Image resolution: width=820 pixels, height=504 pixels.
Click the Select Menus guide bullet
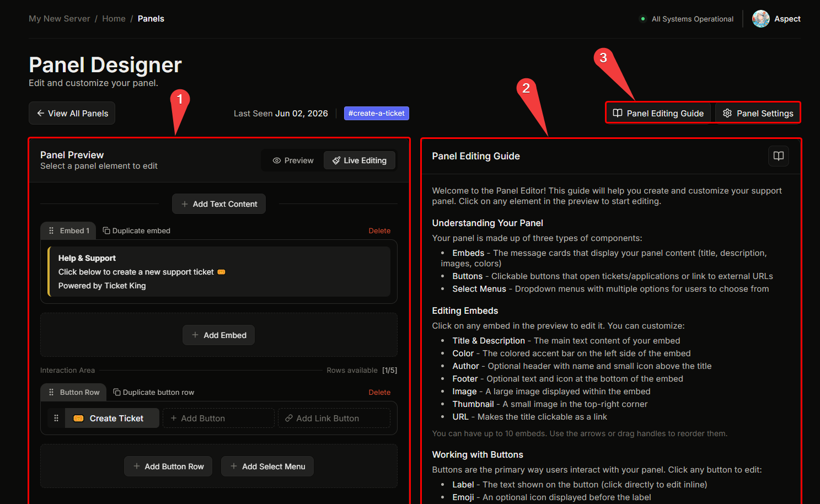[x=610, y=289]
